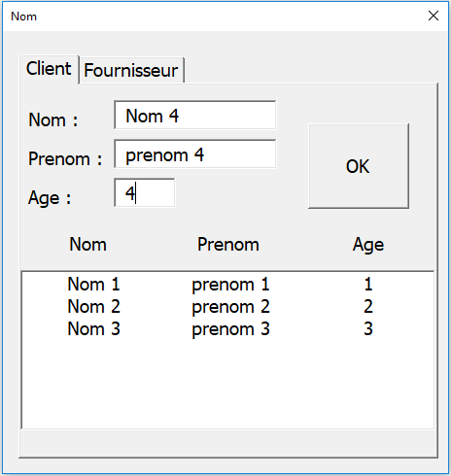Click age value 1 in list
Viewport: 451px width, 476px height.
tap(368, 284)
